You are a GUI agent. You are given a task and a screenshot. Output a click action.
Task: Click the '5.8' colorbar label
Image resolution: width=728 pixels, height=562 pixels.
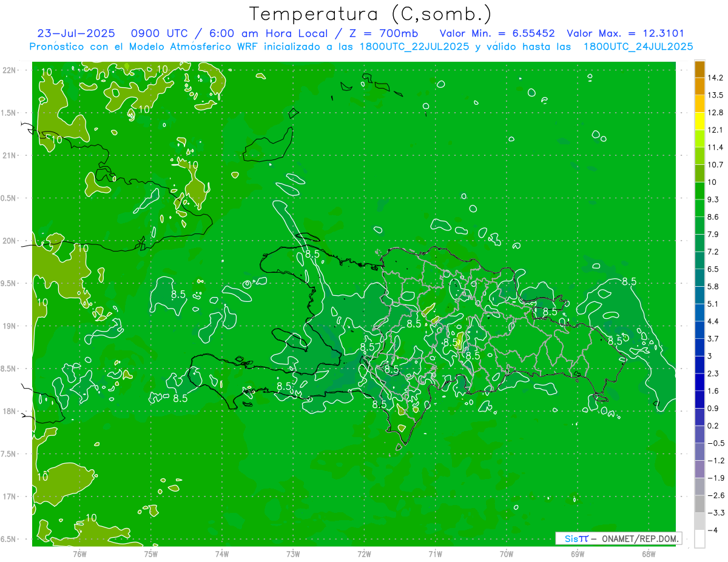pos(713,286)
